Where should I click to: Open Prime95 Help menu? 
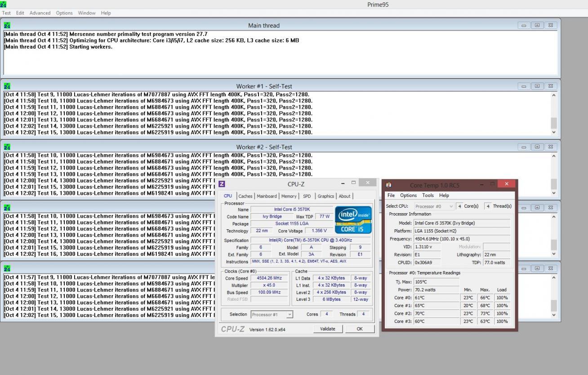pos(106,13)
